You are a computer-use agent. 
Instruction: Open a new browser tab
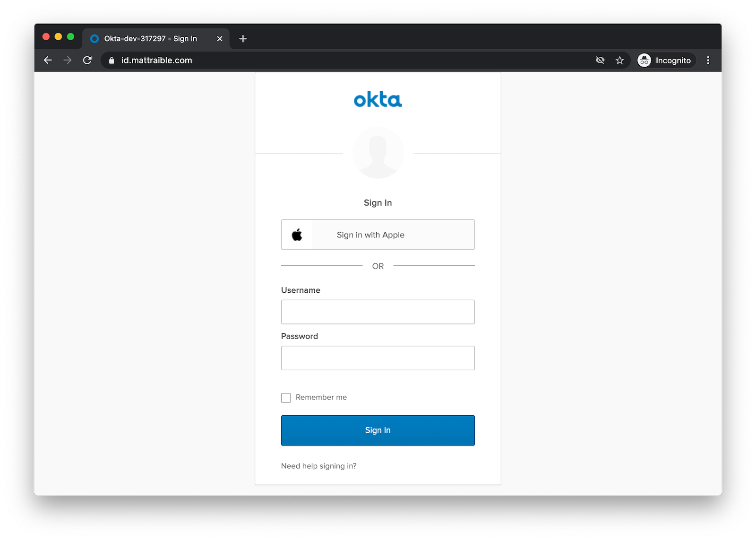[242, 39]
